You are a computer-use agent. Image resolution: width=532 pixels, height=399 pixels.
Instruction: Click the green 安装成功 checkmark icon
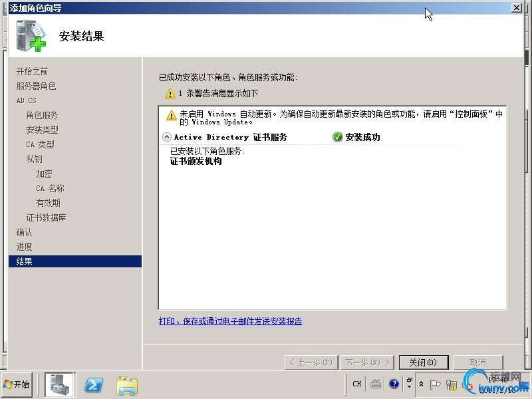(x=337, y=137)
